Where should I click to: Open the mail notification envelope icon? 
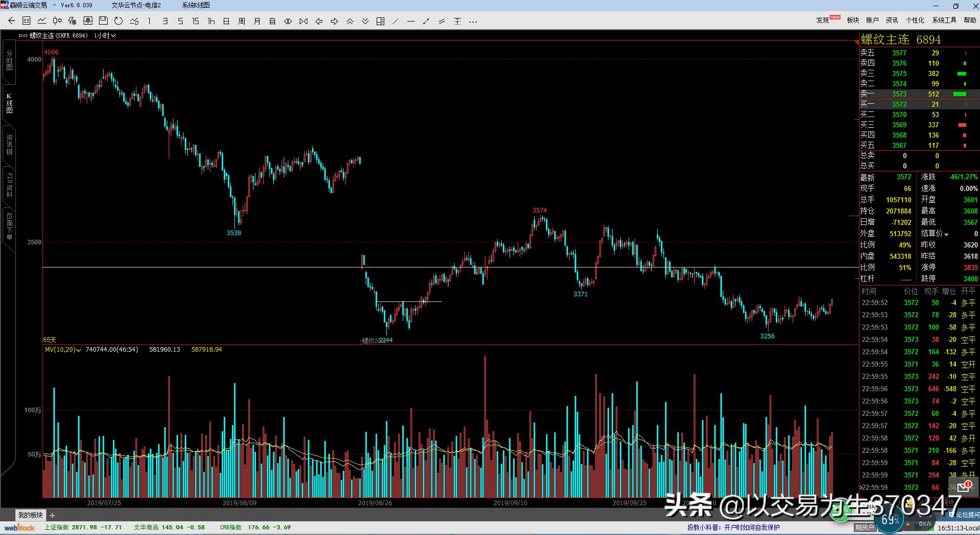pyautogui.click(x=963, y=487)
